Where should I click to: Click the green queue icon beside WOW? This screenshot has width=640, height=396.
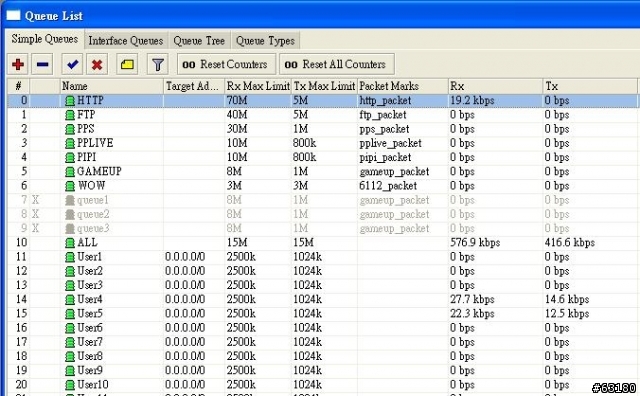(x=70, y=186)
